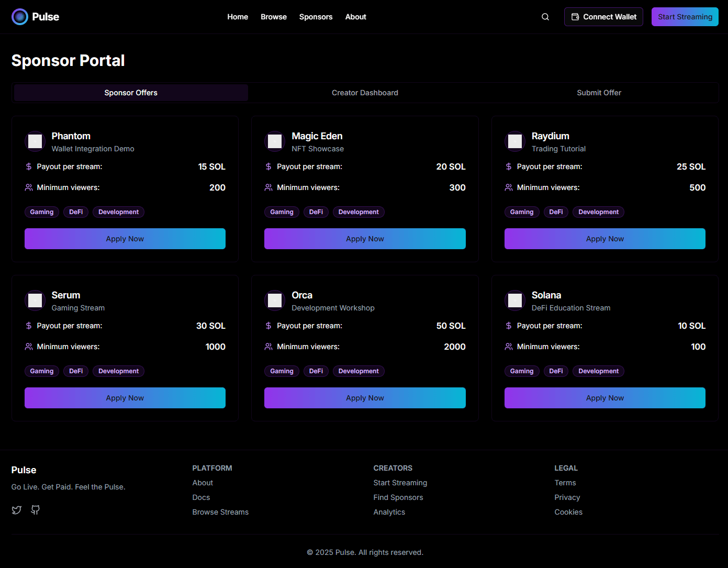The image size is (728, 568).
Task: Go to Home in navigation
Action: click(238, 17)
